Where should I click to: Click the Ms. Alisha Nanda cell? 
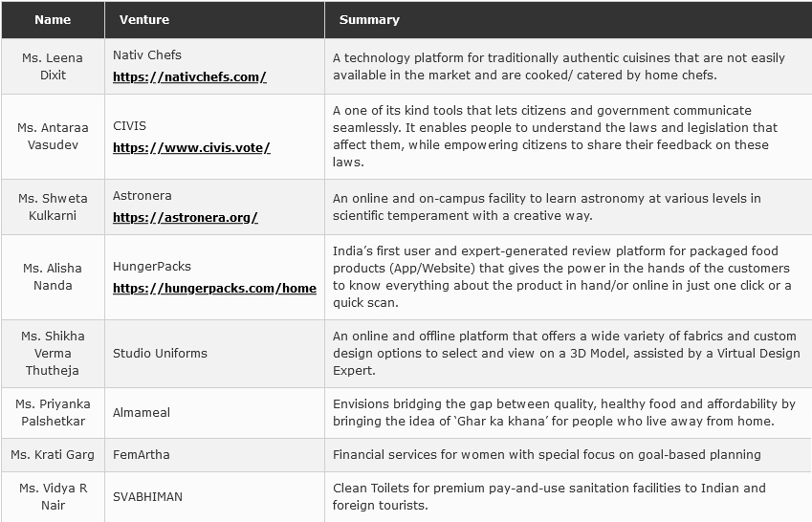coord(53,277)
